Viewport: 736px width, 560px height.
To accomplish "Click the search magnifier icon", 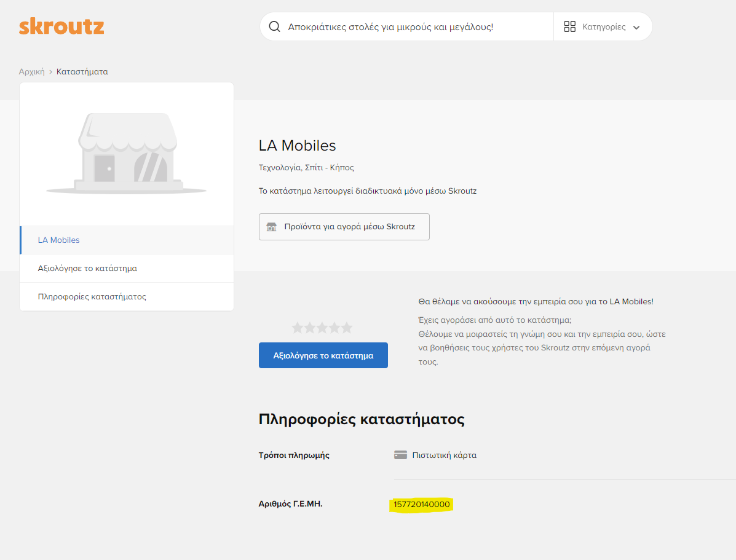I will [275, 27].
